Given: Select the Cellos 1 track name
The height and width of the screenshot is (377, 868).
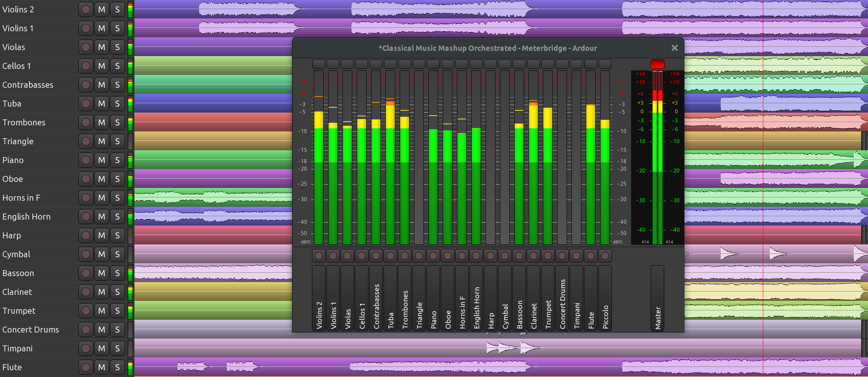Looking at the screenshot, I should coord(17,66).
